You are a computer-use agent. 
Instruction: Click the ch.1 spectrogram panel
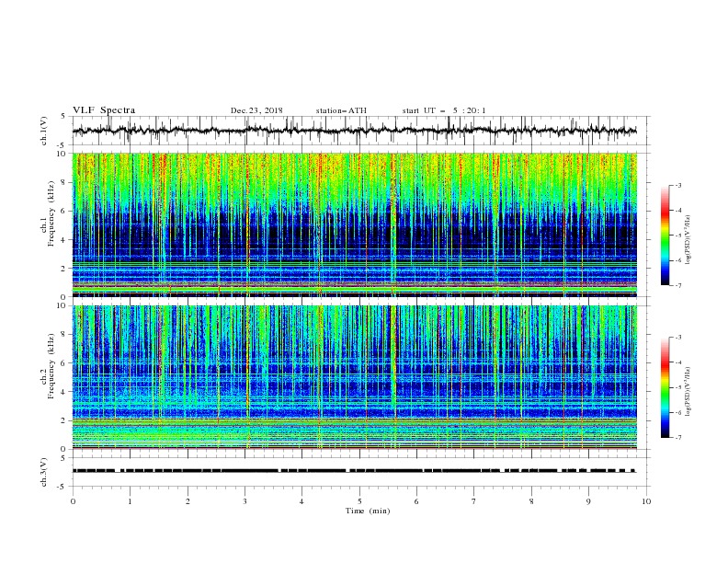354,224
